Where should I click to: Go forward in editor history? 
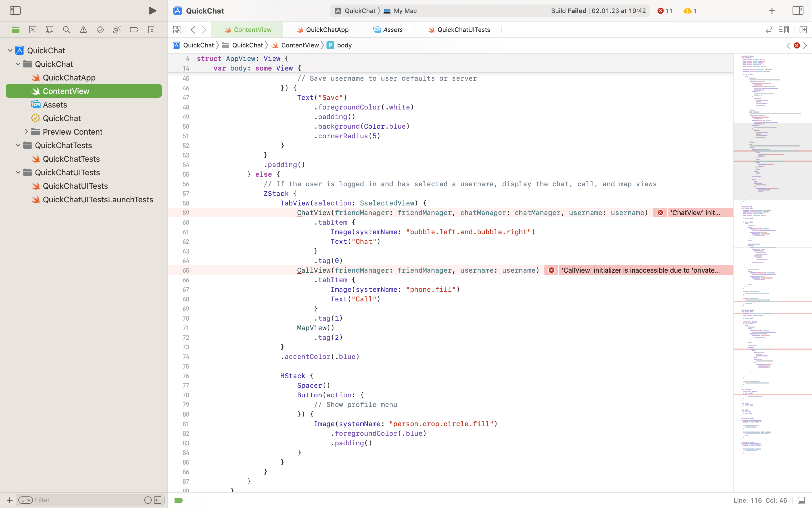click(x=204, y=30)
